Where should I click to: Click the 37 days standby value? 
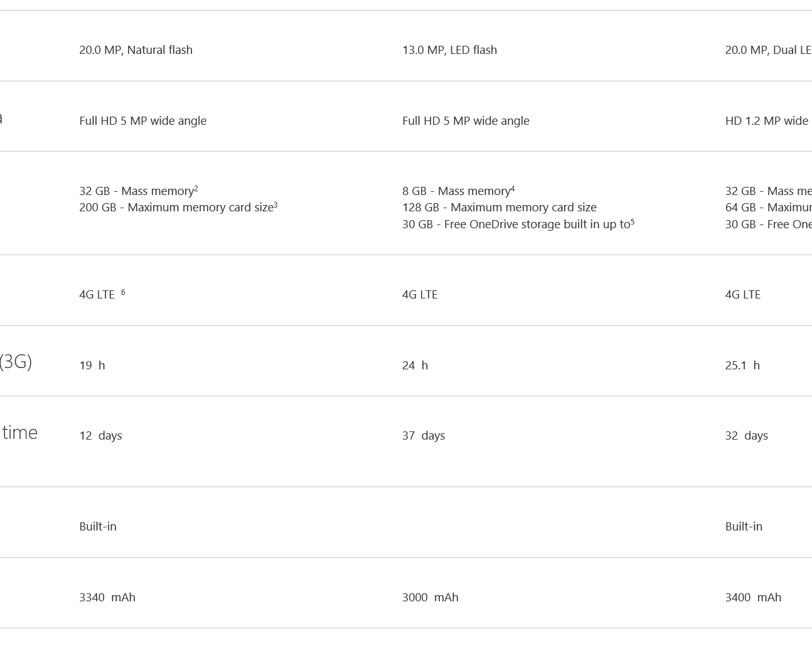click(x=424, y=435)
